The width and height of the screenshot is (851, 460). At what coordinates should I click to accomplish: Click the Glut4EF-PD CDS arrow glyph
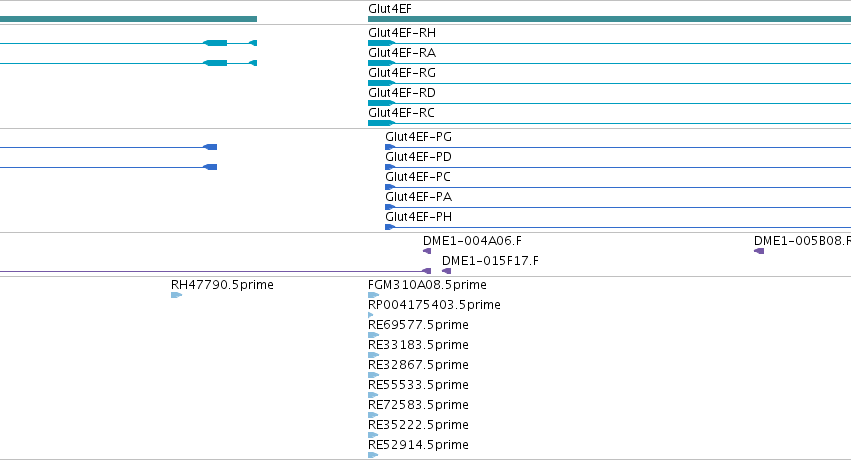tap(390, 167)
